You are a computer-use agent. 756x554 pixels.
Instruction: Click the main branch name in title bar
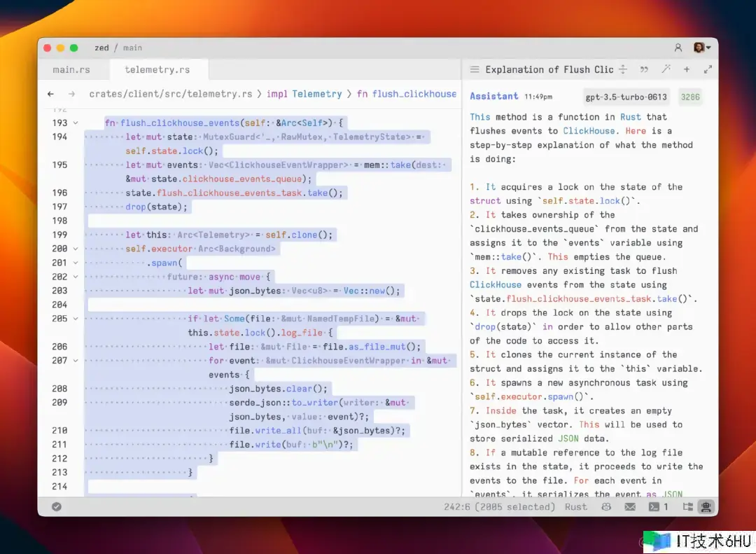132,48
